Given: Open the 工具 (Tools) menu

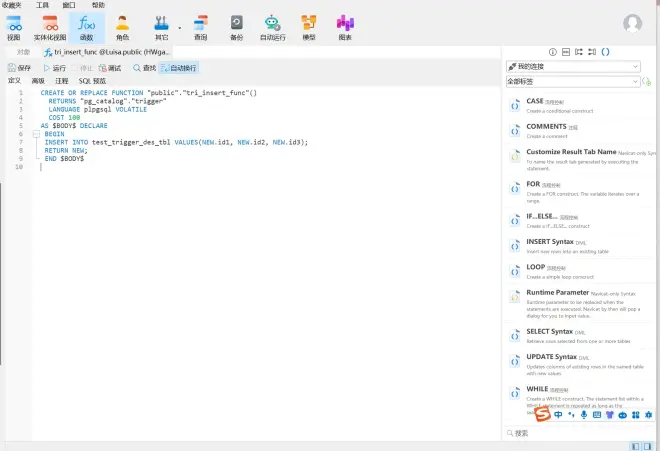Looking at the screenshot, I should coord(42,5).
